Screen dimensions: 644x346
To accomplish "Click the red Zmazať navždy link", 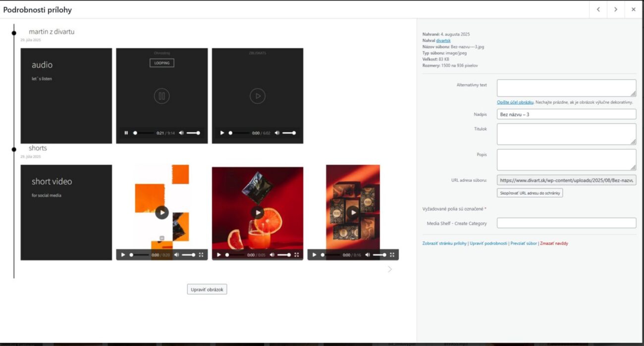I will 554,244.
